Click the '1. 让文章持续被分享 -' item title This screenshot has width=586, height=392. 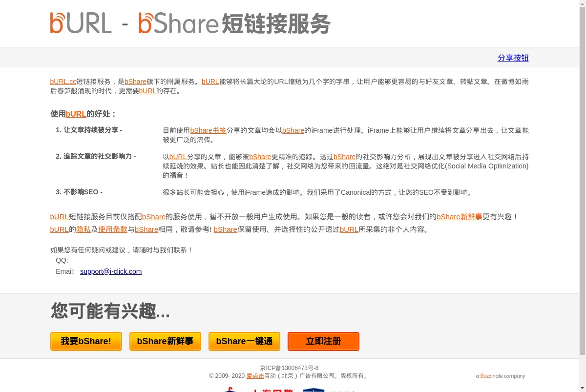point(89,130)
